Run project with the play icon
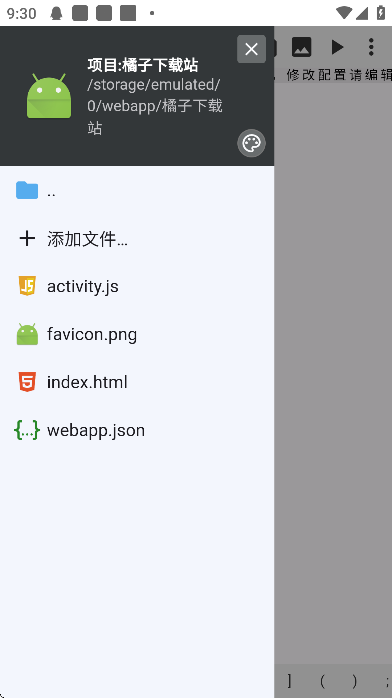This screenshot has width=392, height=698. pyautogui.click(x=337, y=47)
